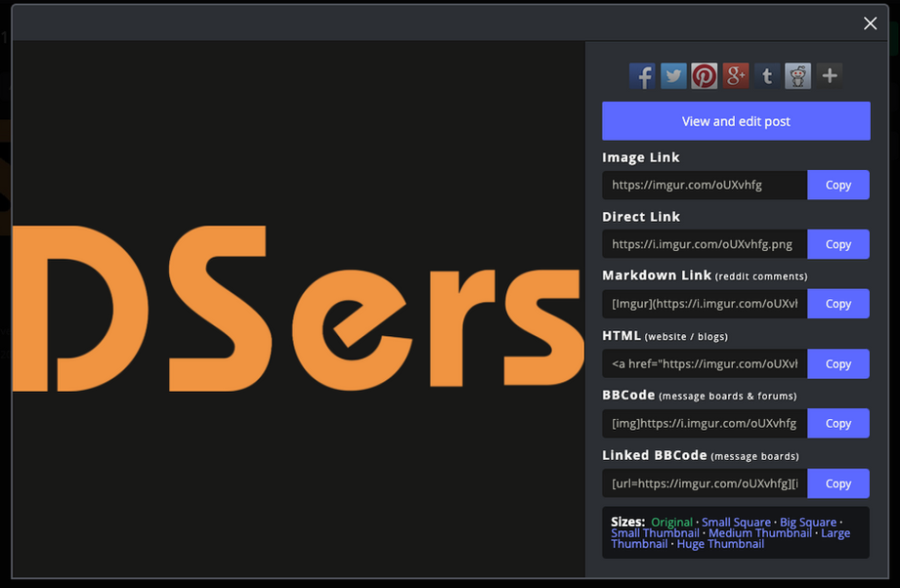
Task: Open more sharing options plus icon
Action: (x=830, y=76)
